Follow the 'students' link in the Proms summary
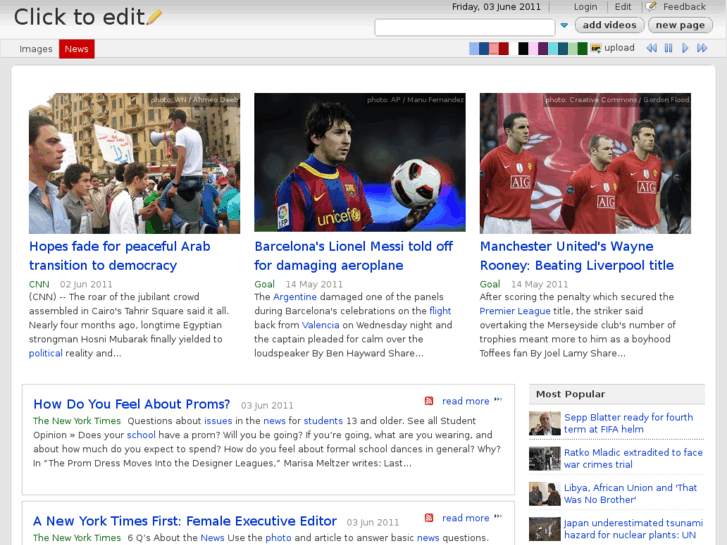Viewport: 727px width, 545px height. point(323,421)
